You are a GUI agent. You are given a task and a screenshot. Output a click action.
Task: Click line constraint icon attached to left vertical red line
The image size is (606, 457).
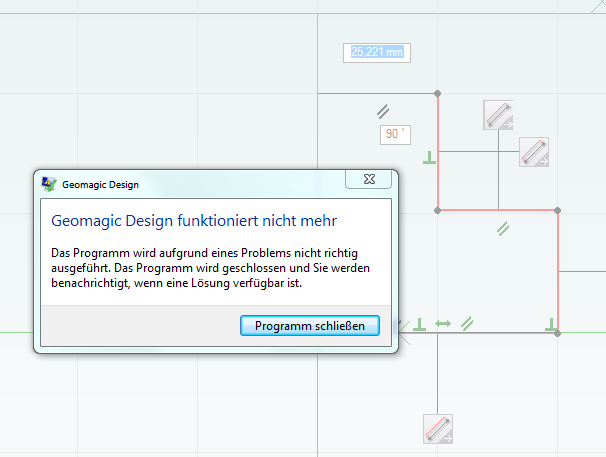coord(534,152)
